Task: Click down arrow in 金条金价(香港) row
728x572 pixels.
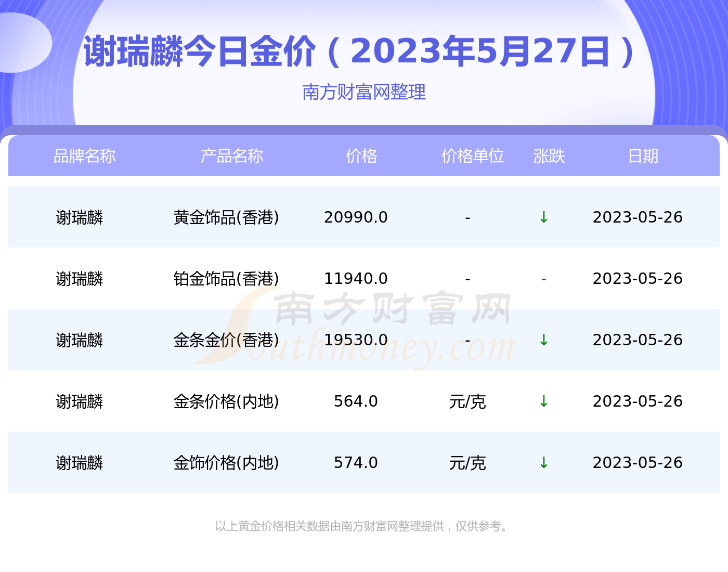Action: click(x=544, y=340)
